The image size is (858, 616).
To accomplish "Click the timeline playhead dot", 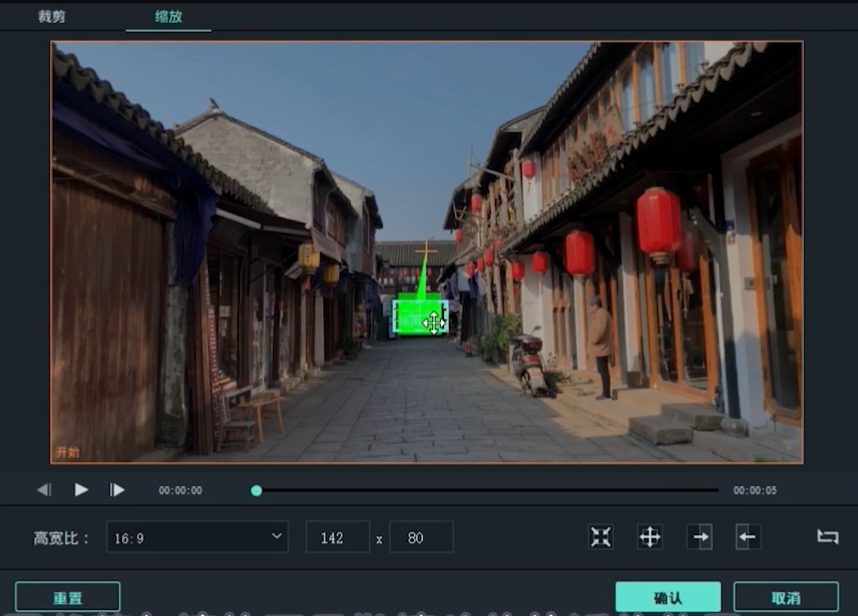I will [257, 490].
